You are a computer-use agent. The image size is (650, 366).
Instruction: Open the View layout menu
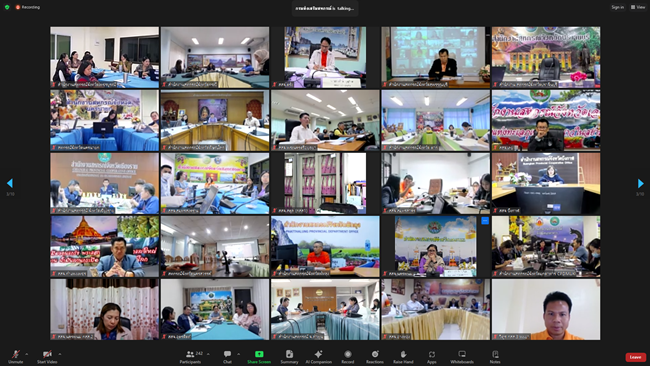point(638,7)
